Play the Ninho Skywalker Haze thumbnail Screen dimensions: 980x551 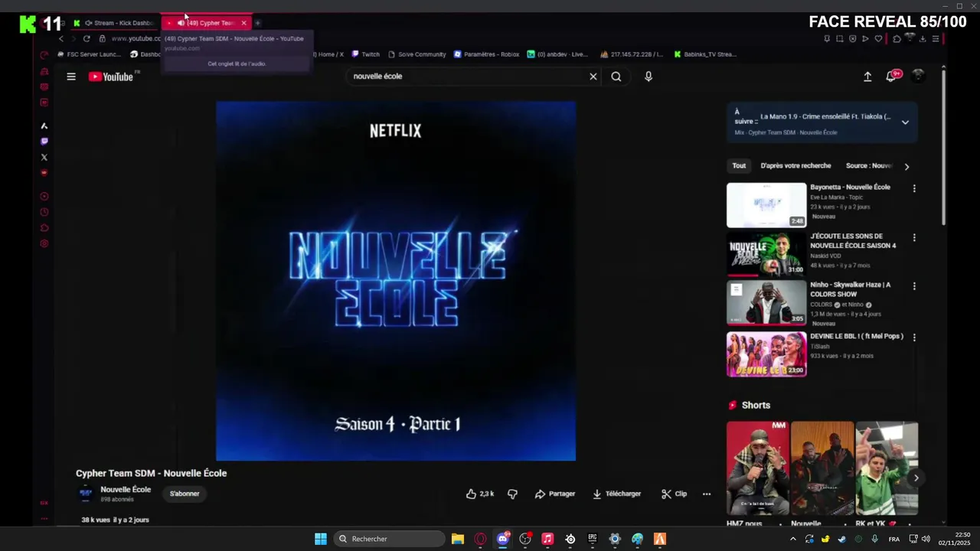click(766, 303)
